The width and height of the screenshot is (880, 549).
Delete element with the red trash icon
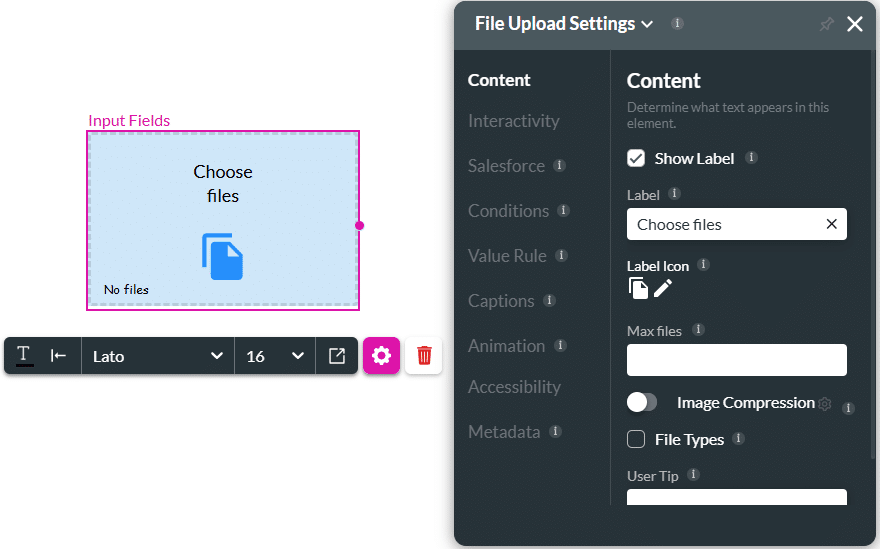point(424,355)
